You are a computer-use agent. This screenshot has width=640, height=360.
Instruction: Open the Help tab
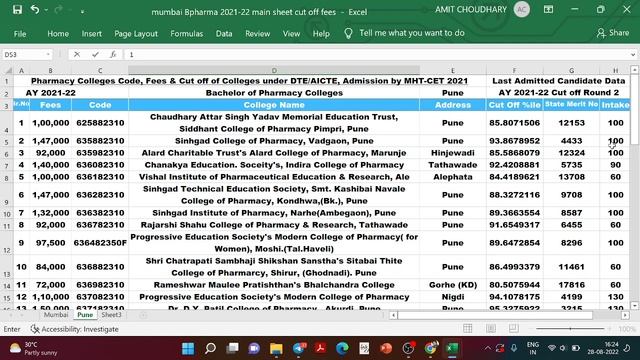coord(321,34)
